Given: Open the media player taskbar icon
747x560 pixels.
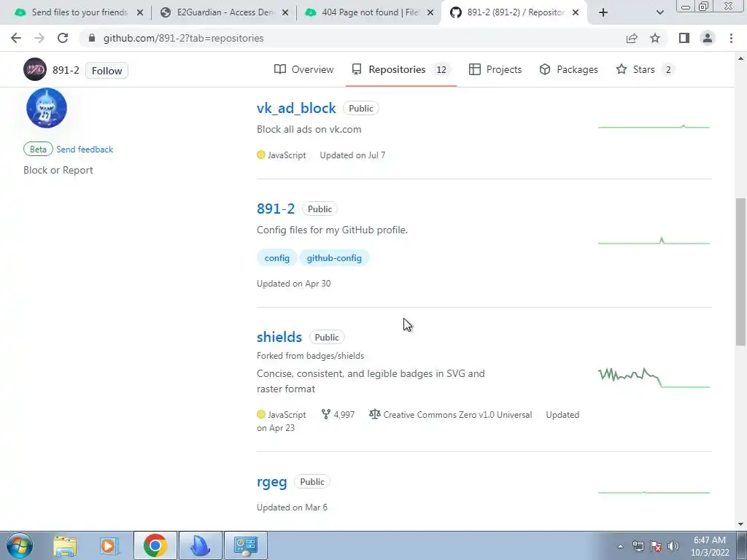Looking at the screenshot, I should [x=109, y=545].
